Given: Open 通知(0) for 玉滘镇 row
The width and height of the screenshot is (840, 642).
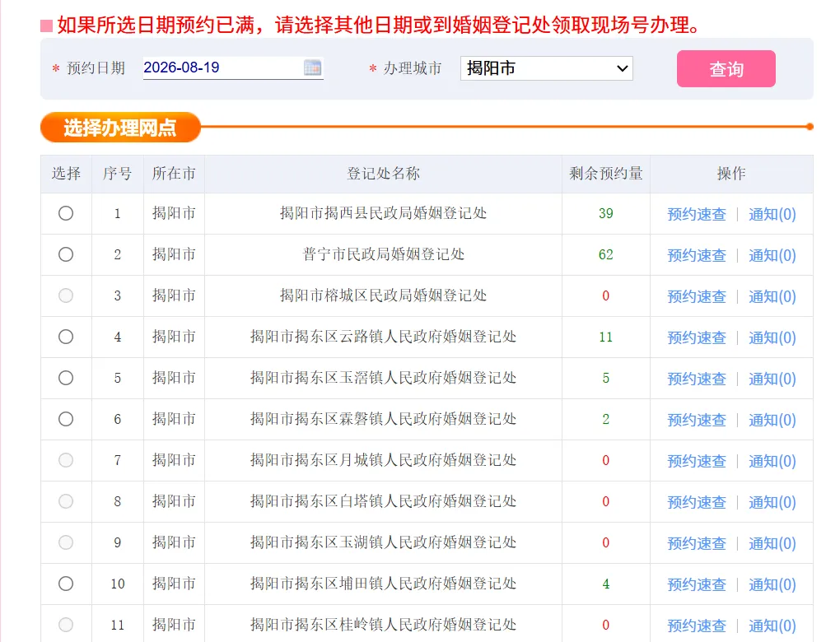Looking at the screenshot, I should coord(772,379).
